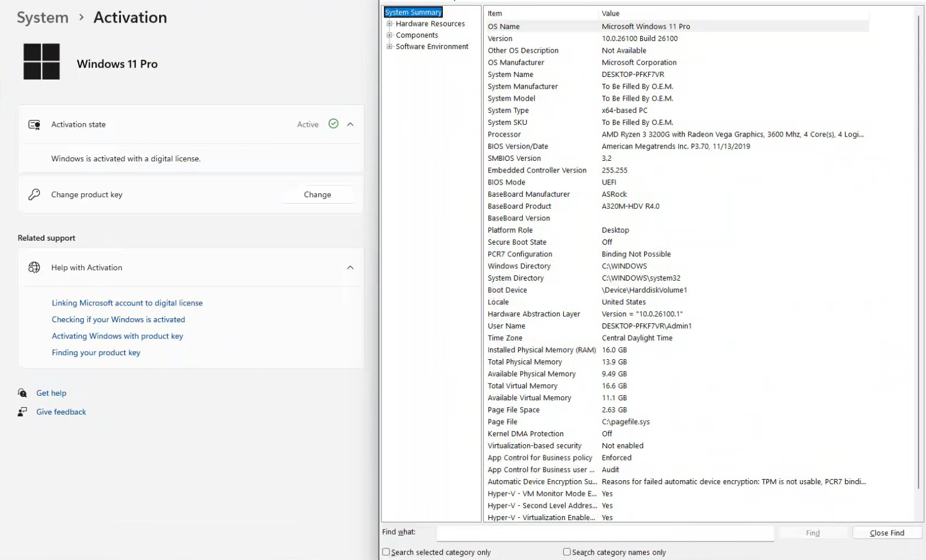Click the Give feedback person icon
The width and height of the screenshot is (926, 560).
tap(23, 412)
